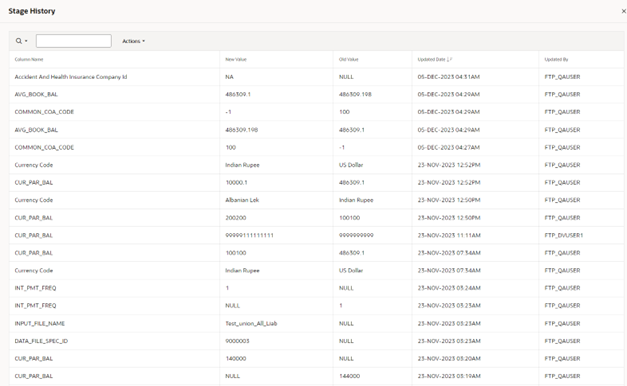Click the search magnifier icon

(19, 41)
